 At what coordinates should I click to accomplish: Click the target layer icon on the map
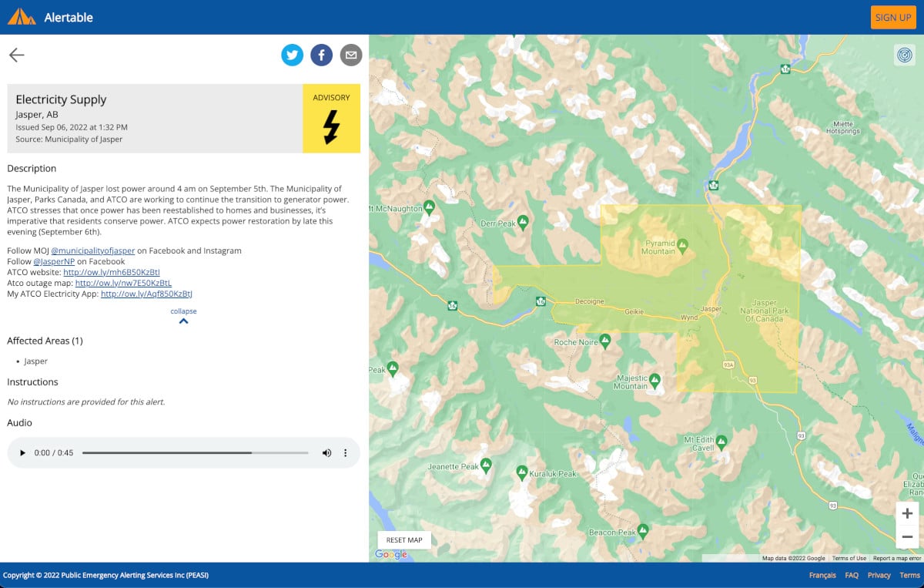click(x=905, y=55)
